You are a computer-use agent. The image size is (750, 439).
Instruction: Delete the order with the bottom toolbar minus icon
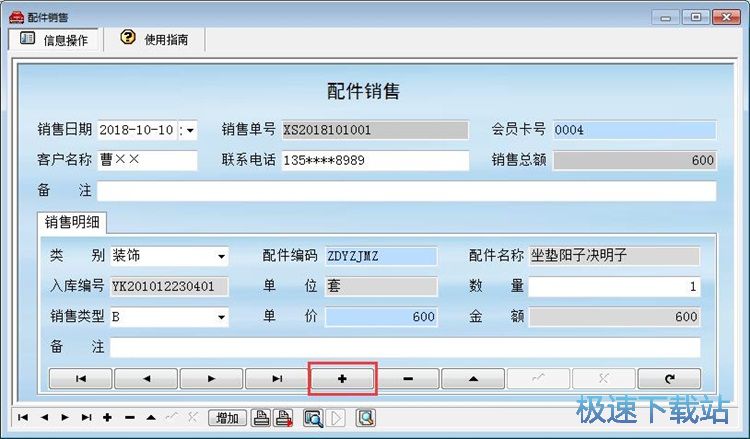(130, 417)
